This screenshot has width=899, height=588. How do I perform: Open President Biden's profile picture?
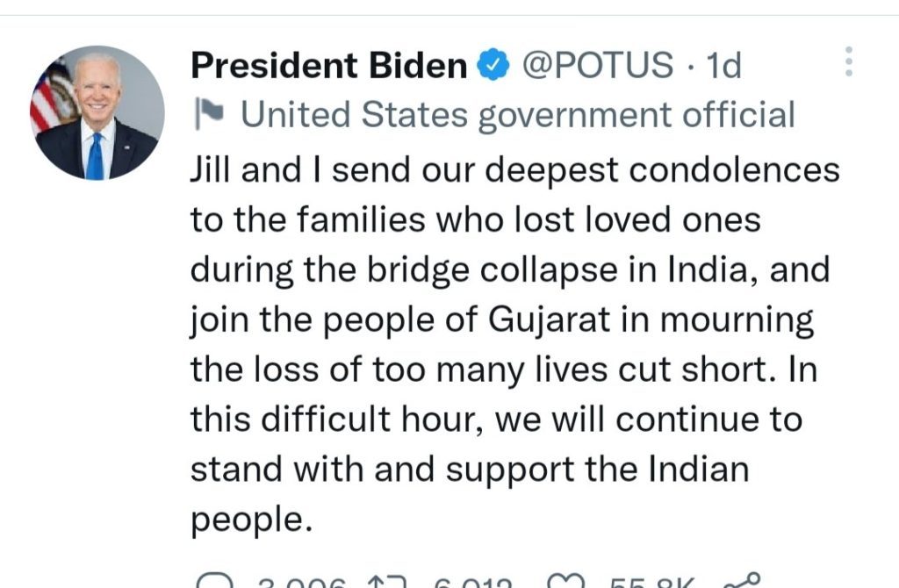point(97,113)
